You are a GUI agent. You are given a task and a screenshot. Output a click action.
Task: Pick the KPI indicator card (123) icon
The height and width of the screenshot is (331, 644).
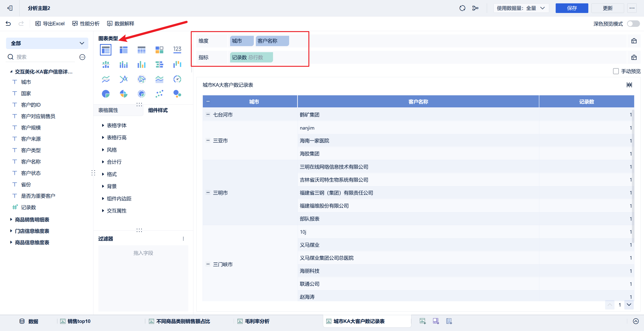coord(177,49)
